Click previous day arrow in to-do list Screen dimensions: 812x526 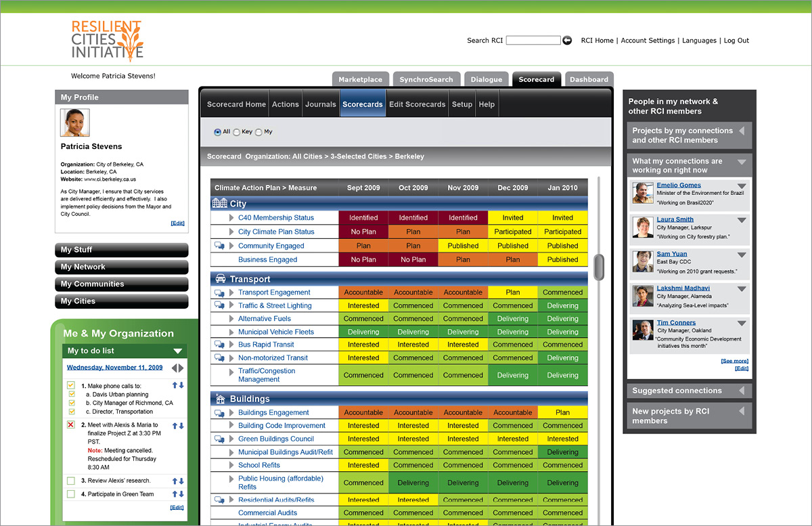tap(174, 368)
